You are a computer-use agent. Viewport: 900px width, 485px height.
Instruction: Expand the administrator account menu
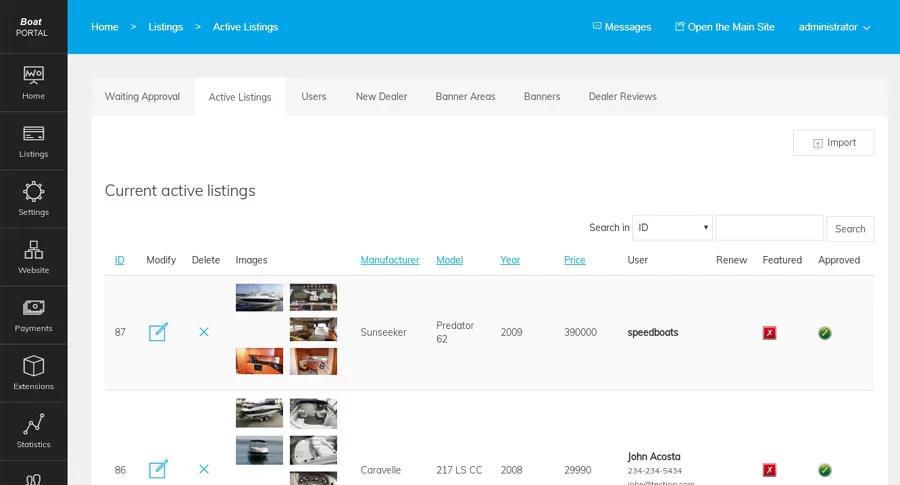834,27
